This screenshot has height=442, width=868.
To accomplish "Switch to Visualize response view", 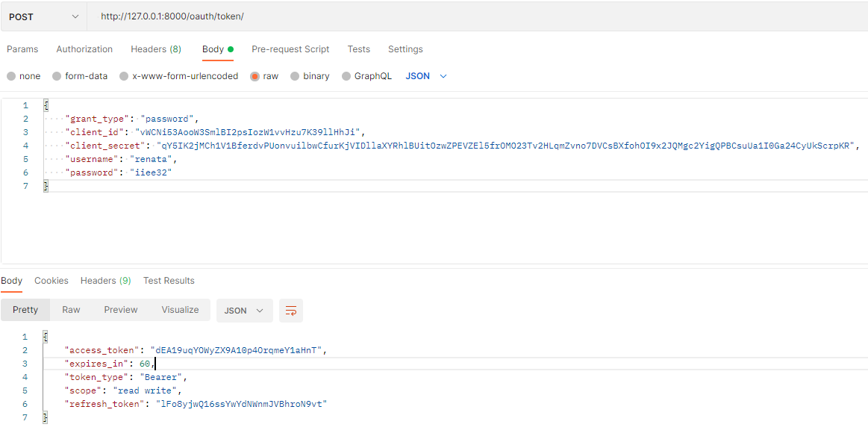I will click(180, 310).
